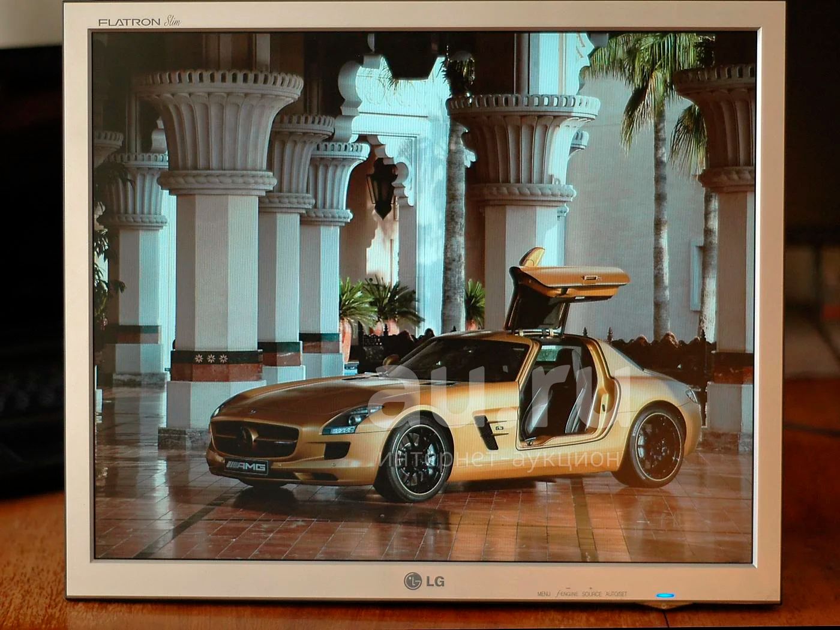This screenshot has height=630, width=840.
Task: Select the f-ENGINE monitor control
Action: coord(567,593)
